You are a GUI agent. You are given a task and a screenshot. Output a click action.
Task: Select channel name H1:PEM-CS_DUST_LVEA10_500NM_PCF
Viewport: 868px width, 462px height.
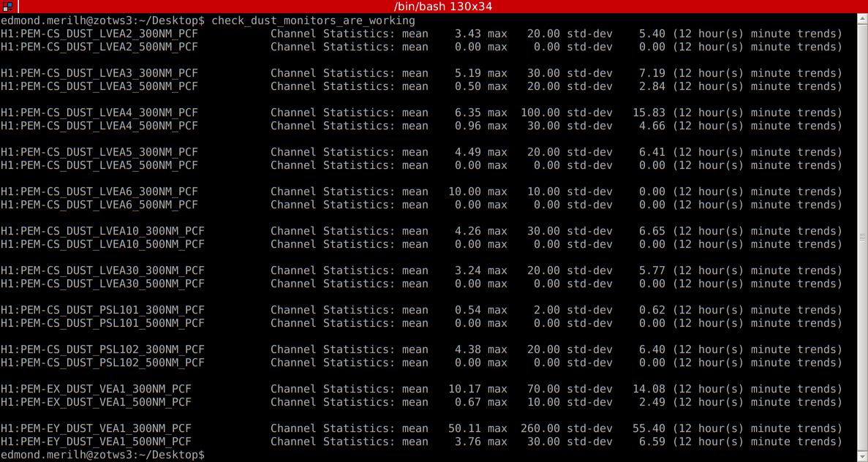(x=102, y=245)
